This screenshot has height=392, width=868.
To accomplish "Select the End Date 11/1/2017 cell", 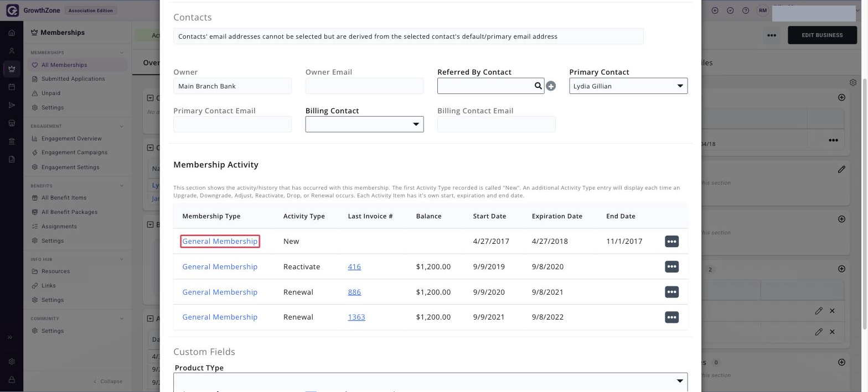I will point(624,242).
